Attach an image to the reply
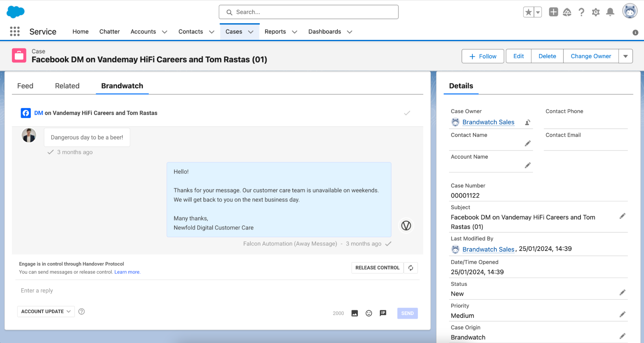This screenshot has width=644, height=343. click(355, 313)
